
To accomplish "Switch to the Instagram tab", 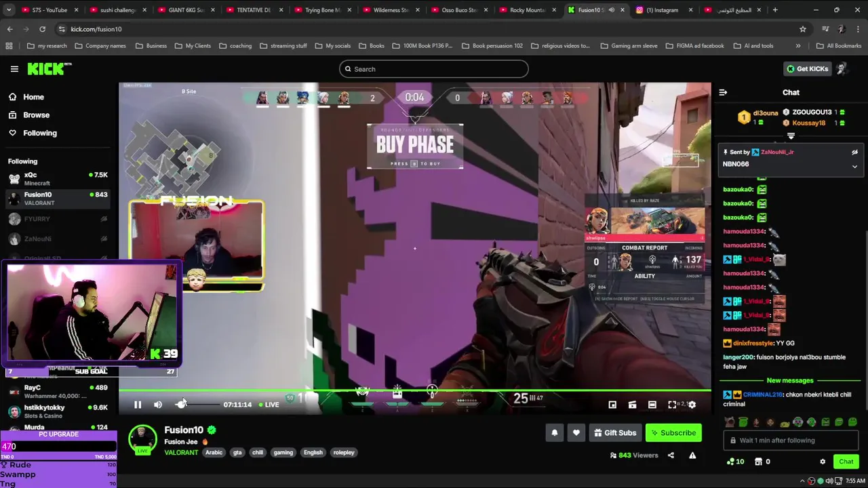I will click(x=664, y=10).
